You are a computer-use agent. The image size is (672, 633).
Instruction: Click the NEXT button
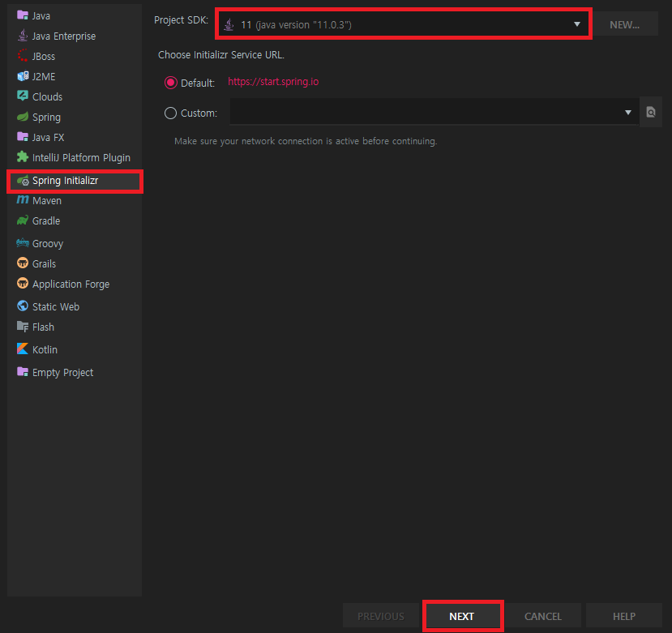pyautogui.click(x=462, y=616)
